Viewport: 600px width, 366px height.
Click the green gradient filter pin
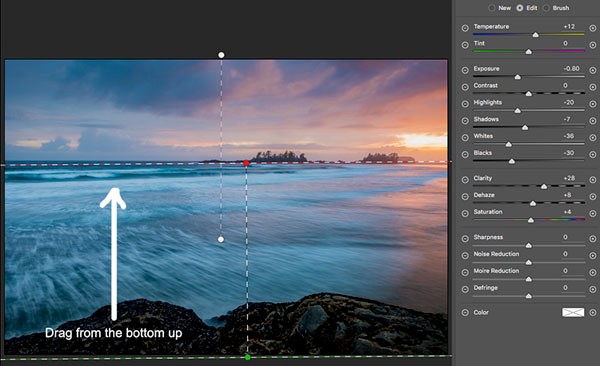tap(248, 357)
